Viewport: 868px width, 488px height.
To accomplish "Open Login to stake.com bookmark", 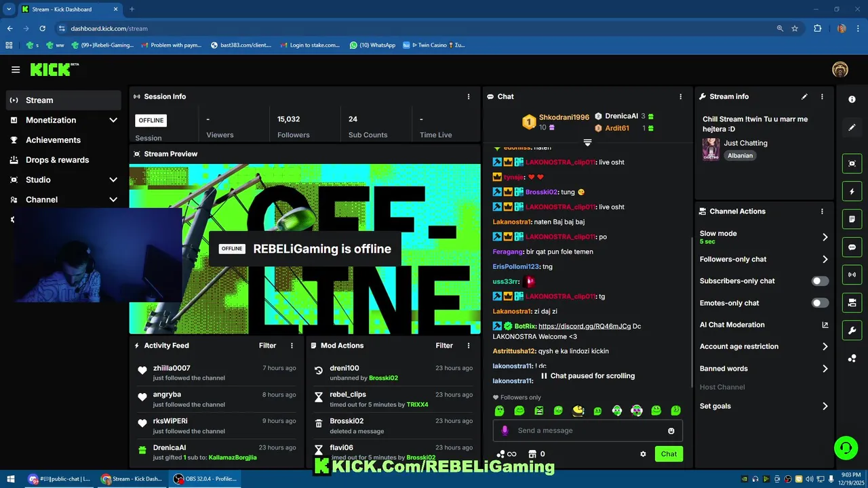I will [x=310, y=45].
